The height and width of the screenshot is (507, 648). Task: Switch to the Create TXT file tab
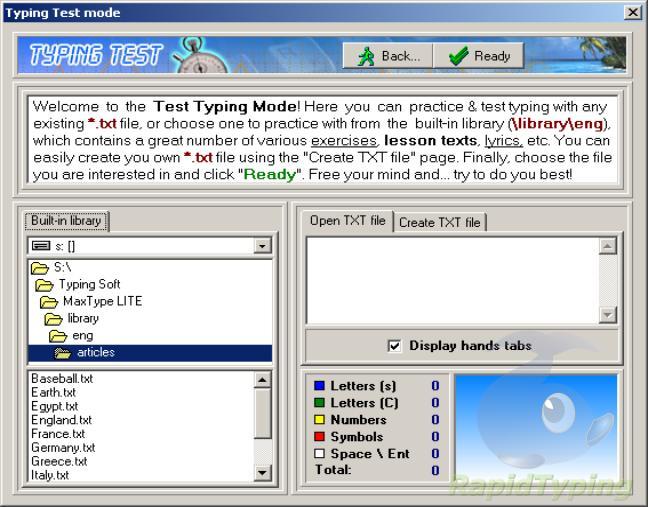439,223
